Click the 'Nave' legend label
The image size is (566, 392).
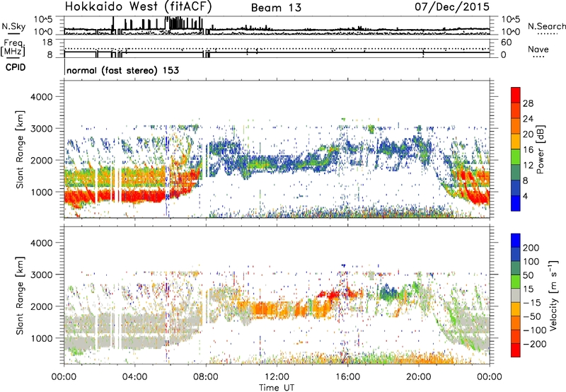[538, 49]
